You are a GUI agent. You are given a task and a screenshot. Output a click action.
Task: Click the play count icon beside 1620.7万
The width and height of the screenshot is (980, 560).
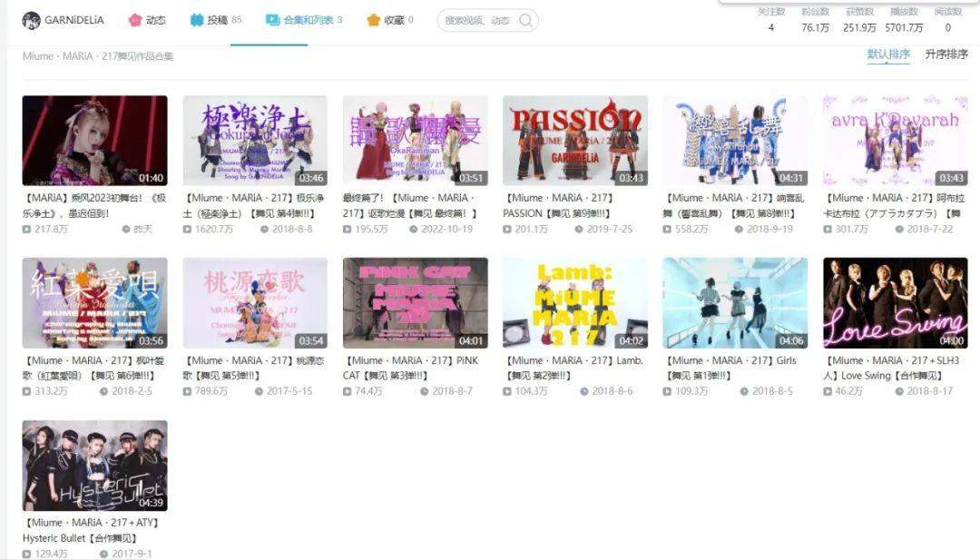[x=187, y=230]
